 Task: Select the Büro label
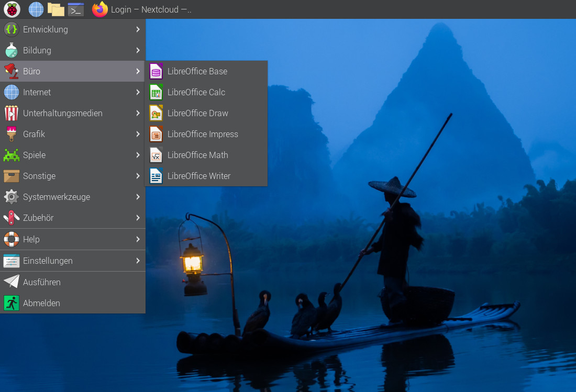click(x=31, y=71)
